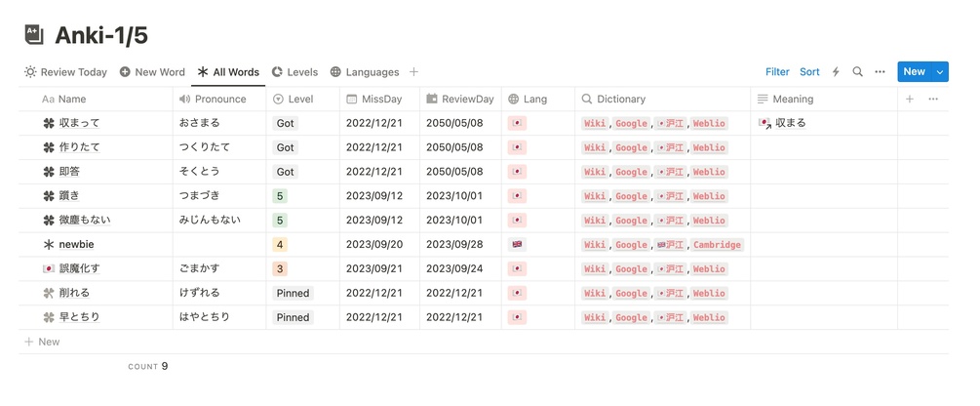Click the search magnifier icon in toolbar
Image resolution: width=980 pixels, height=406 pixels.
coord(857,72)
